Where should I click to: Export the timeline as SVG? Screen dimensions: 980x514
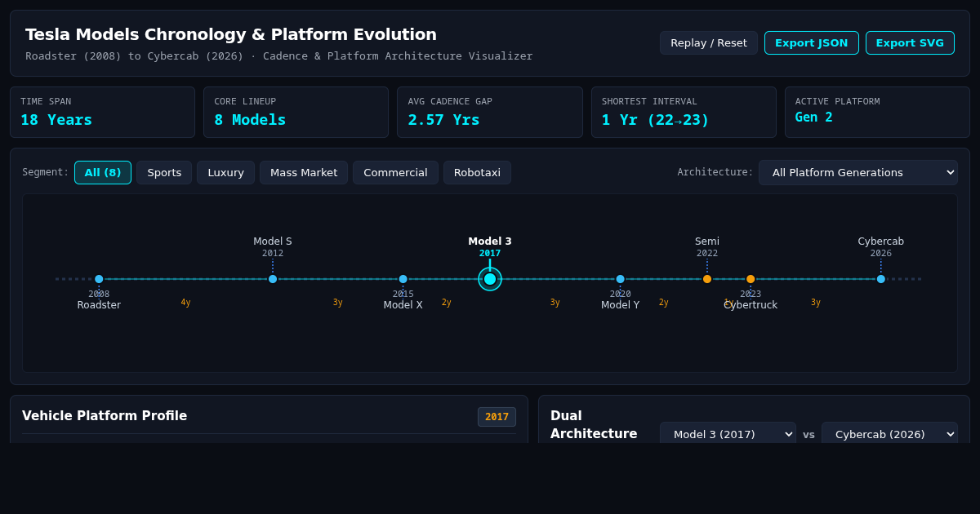pos(910,43)
